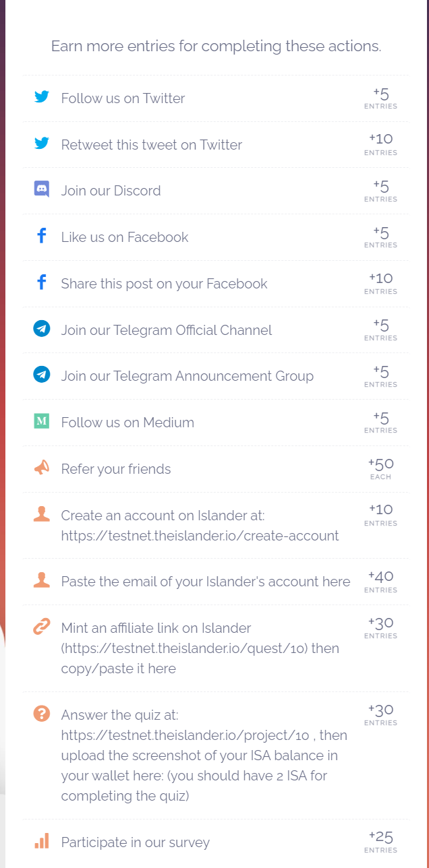Click the Telegram icon for Announcement Group
Screen dimensions: 429x868
click(x=42, y=375)
